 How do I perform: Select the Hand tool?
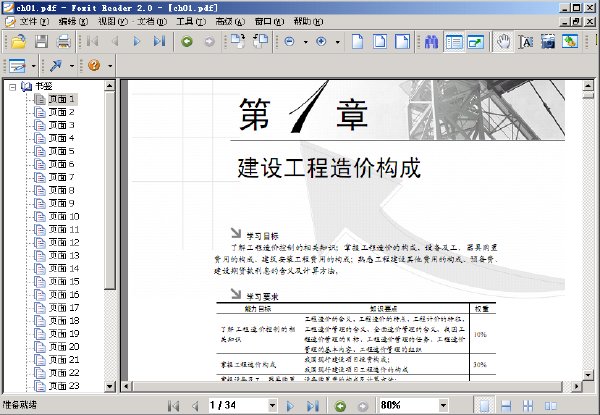[503, 41]
